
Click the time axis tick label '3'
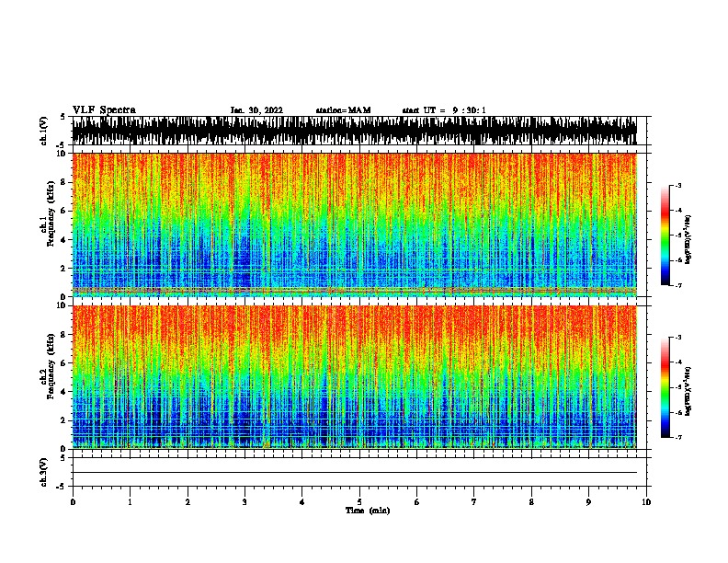245,502
